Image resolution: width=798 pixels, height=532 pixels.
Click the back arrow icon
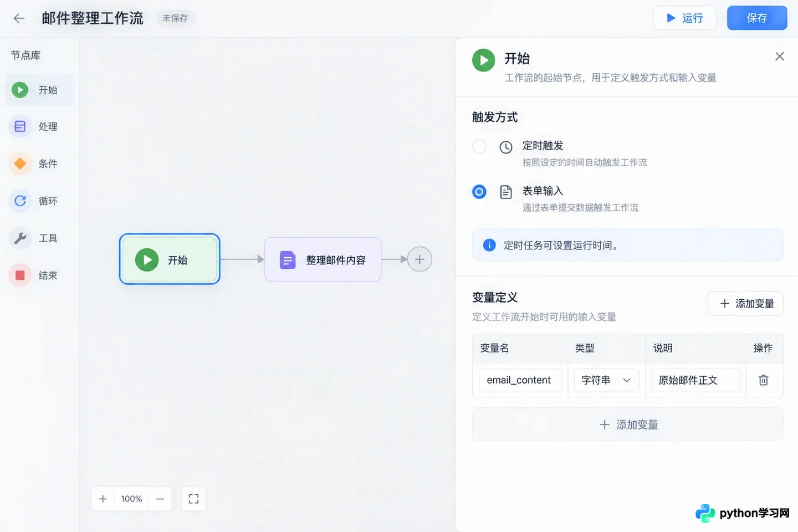click(x=19, y=18)
